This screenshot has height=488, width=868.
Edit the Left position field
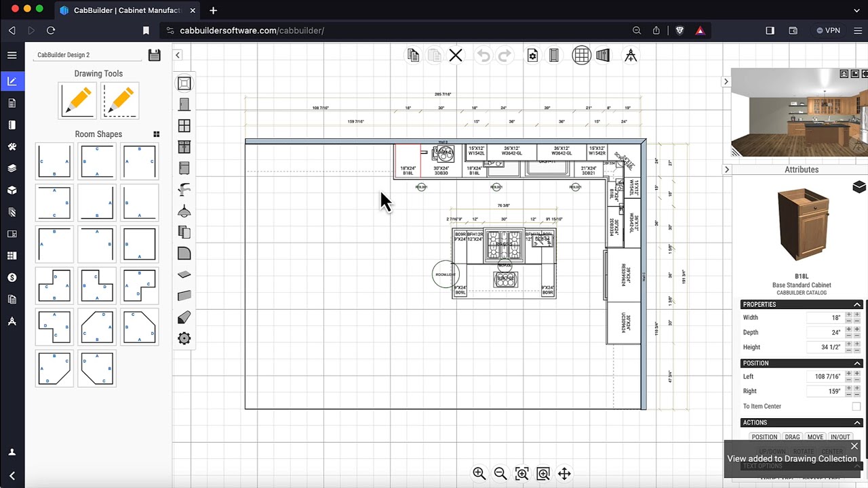[x=825, y=377]
